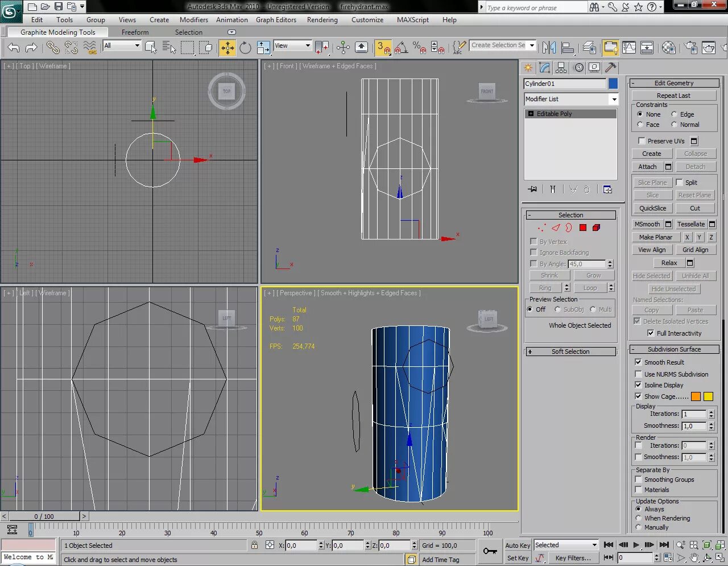Click the object color swatch beside Cylinder01
This screenshot has height=566, width=728.
point(613,84)
